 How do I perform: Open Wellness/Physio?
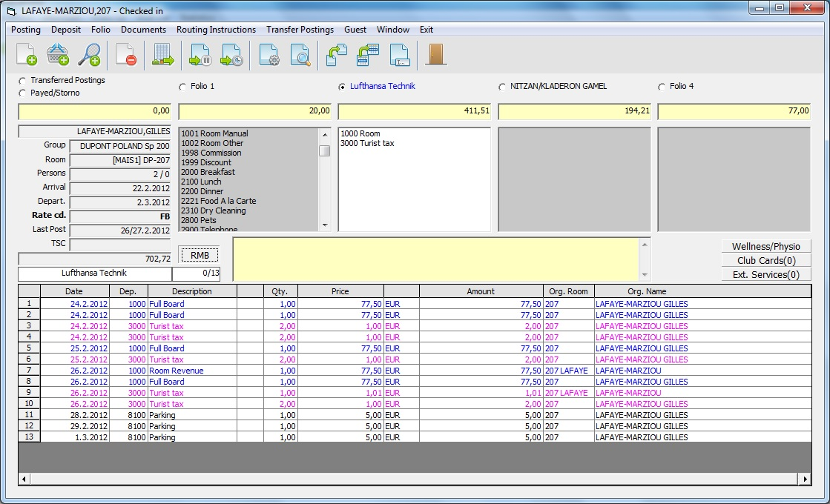(x=765, y=245)
